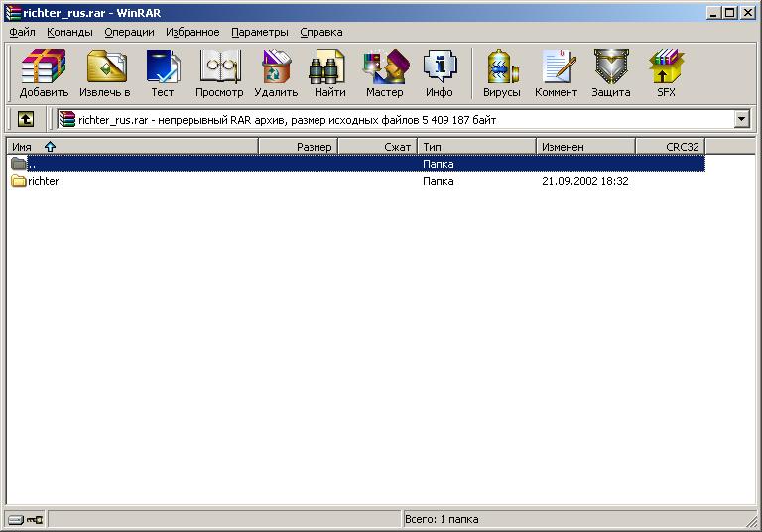Sort by the Имя column header

click(132, 146)
